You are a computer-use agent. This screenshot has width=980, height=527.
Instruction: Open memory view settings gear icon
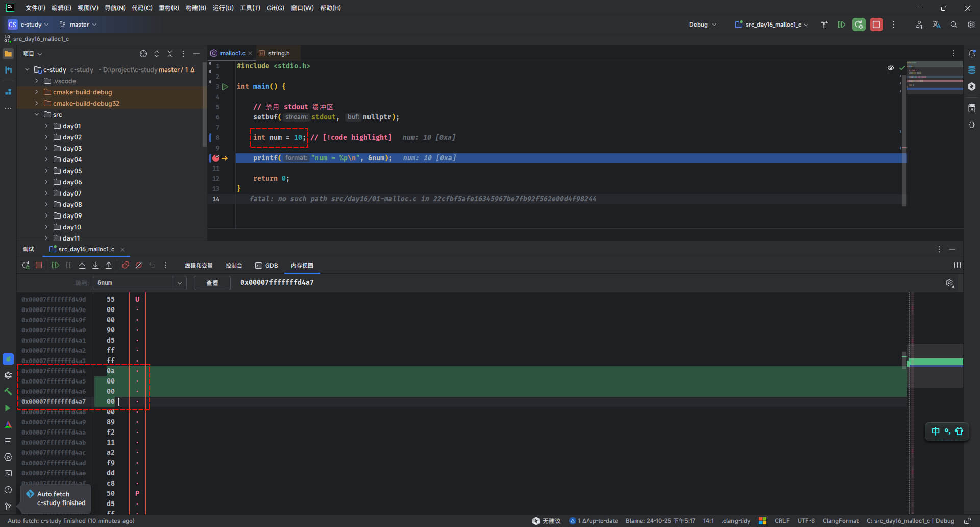[949, 283]
